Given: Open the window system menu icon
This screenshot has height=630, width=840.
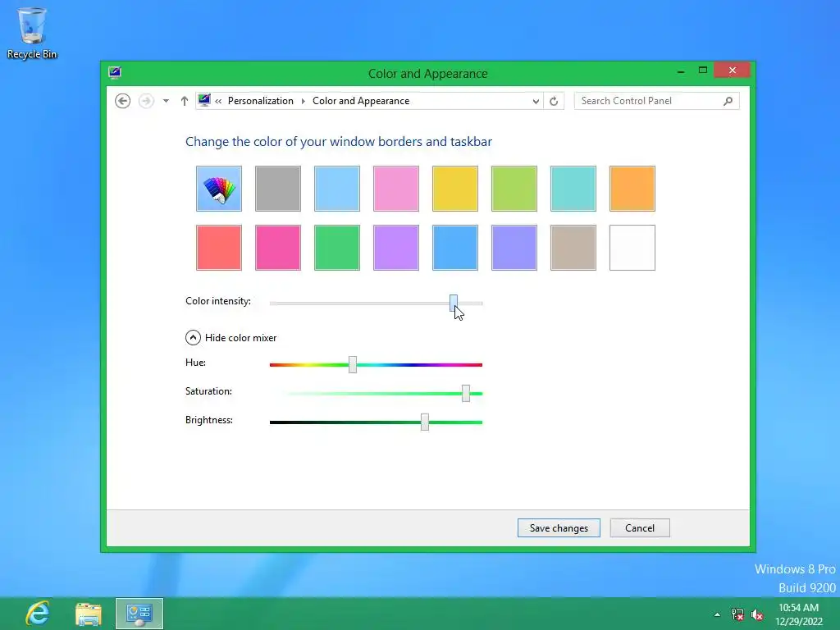Looking at the screenshot, I should point(115,73).
